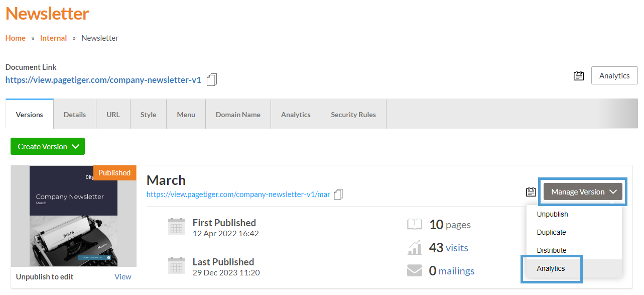Expand the Create Version dropdown
Image resolution: width=644 pixels, height=295 pixels.
(48, 147)
